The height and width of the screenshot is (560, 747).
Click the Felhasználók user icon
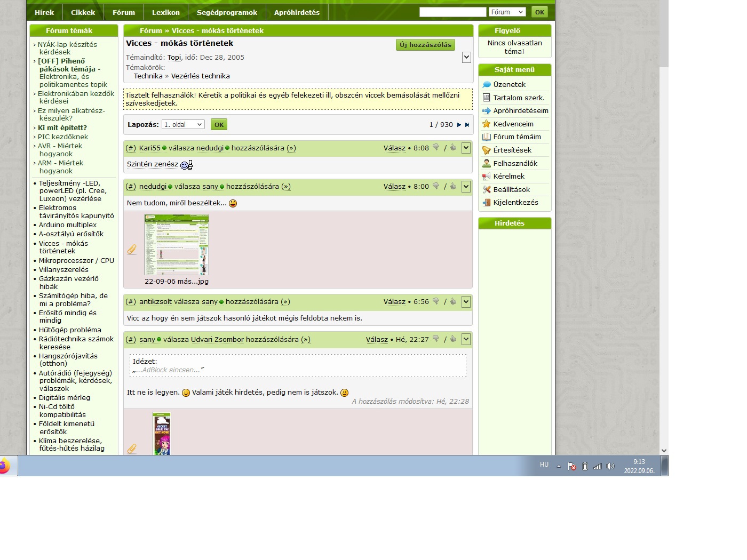tap(487, 163)
